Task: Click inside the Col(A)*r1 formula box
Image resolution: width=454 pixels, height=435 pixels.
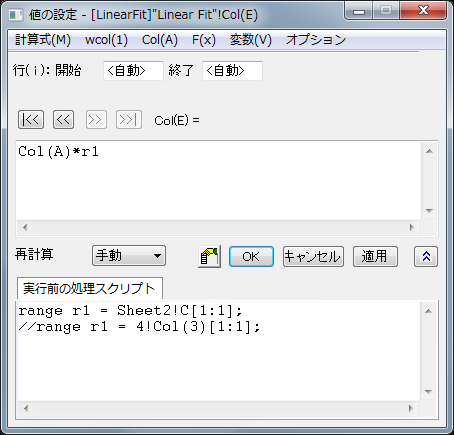Action: (x=219, y=180)
